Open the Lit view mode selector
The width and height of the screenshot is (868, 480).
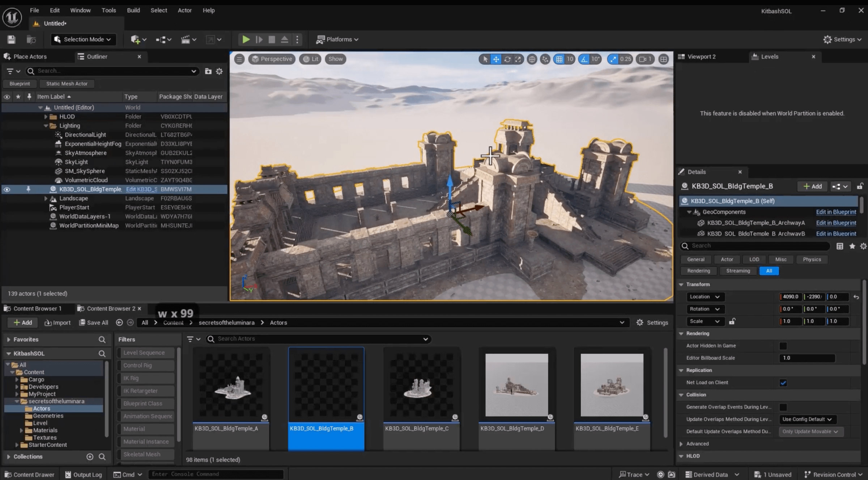click(310, 59)
